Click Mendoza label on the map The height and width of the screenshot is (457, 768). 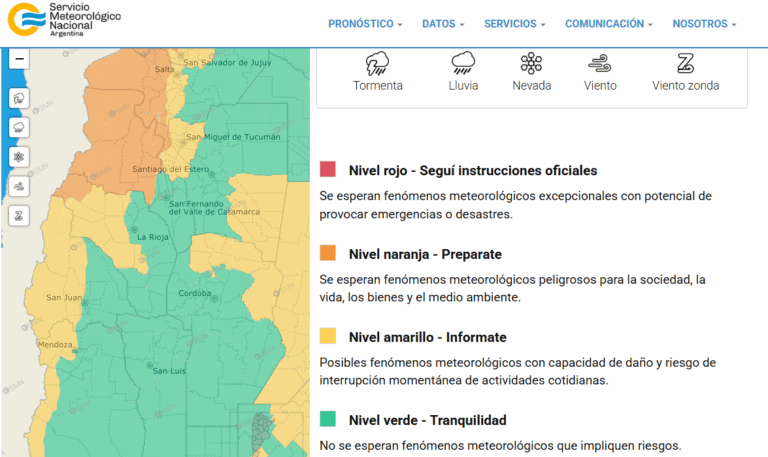55,345
